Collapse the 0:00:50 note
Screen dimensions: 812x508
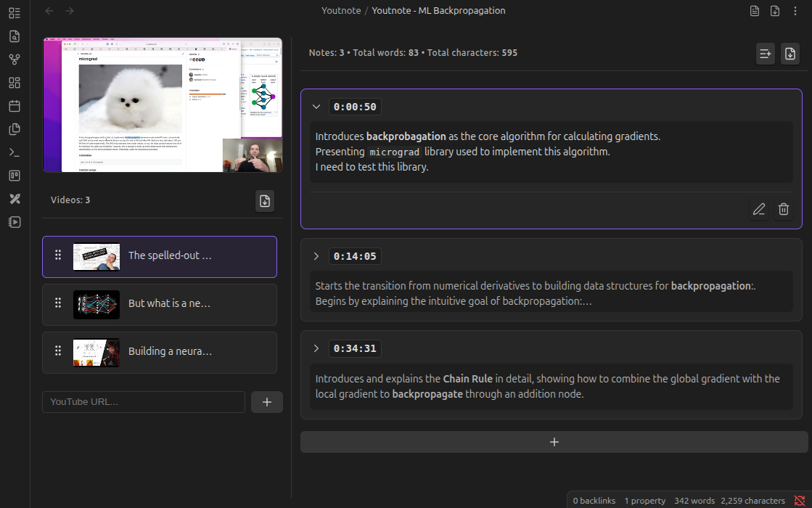point(316,107)
